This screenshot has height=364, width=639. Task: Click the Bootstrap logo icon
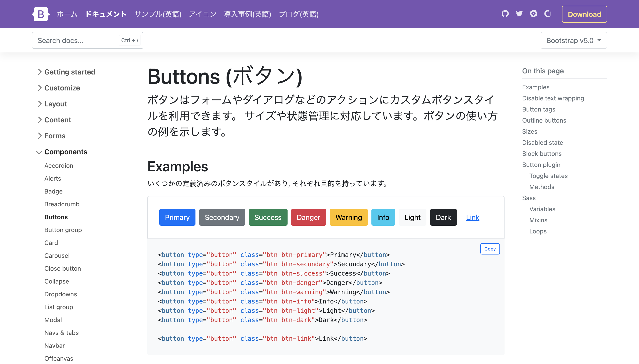click(x=41, y=14)
